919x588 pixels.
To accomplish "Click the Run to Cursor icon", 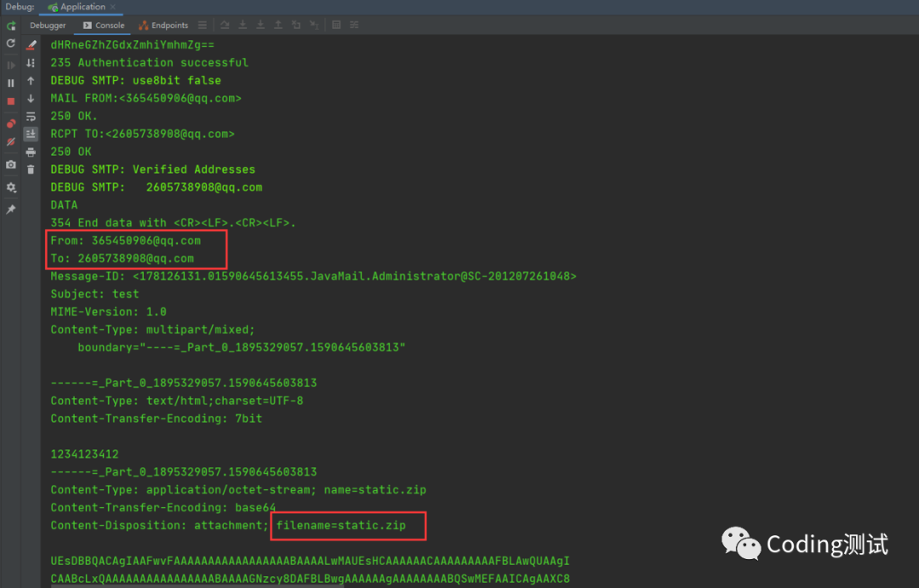I will 314,25.
